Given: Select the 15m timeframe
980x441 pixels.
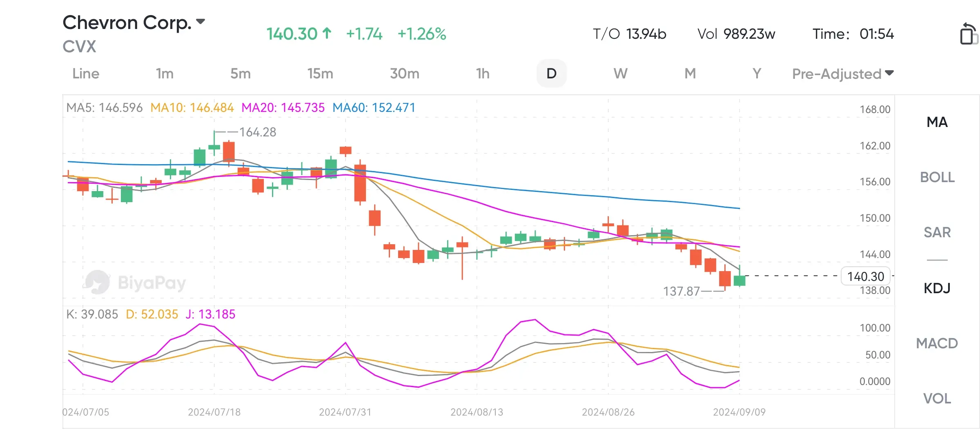Looking at the screenshot, I should pos(320,73).
